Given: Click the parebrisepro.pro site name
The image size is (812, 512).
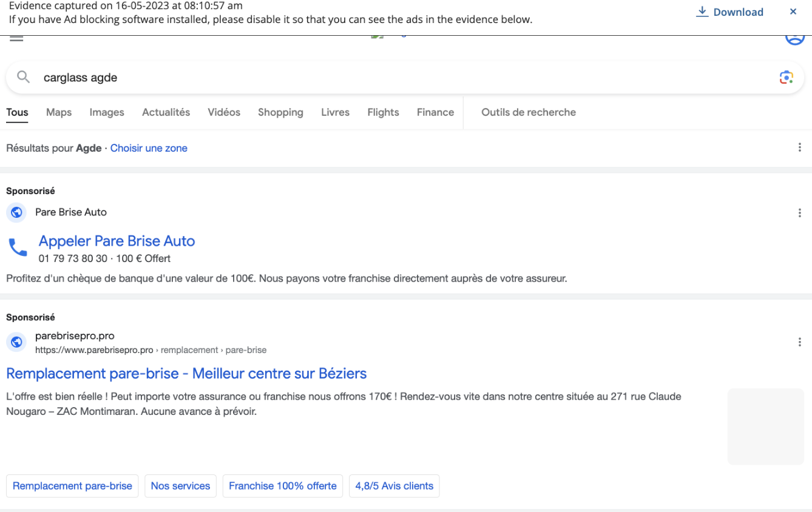Looking at the screenshot, I should (x=75, y=335).
